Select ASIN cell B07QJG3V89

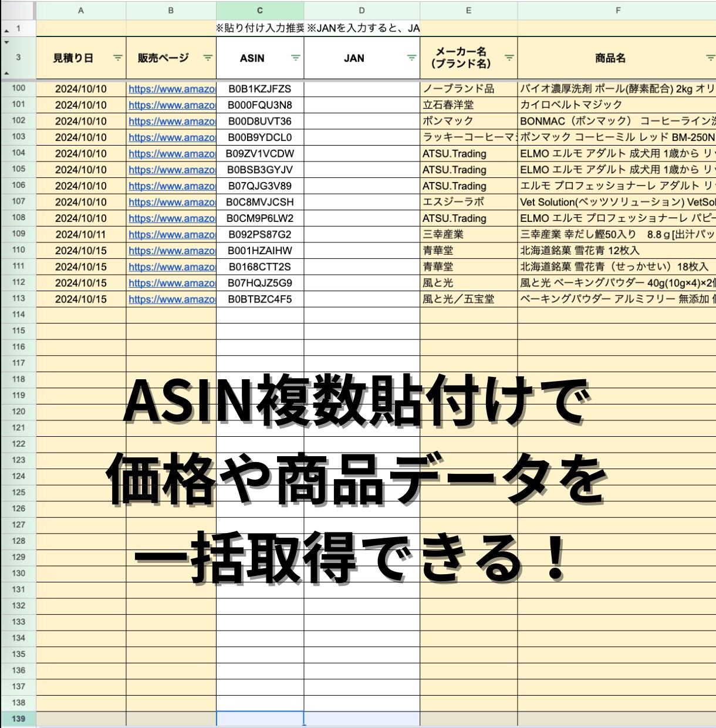click(x=260, y=186)
